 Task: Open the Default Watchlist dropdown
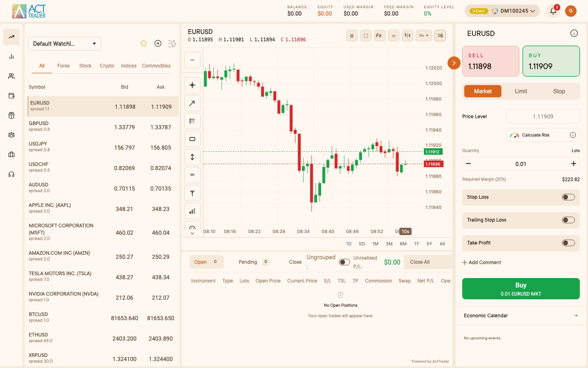click(x=65, y=44)
